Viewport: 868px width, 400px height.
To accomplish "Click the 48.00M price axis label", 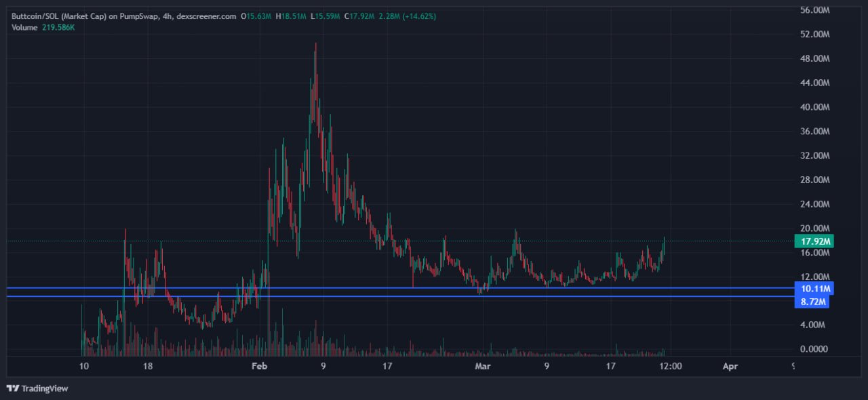I will pyautogui.click(x=814, y=58).
